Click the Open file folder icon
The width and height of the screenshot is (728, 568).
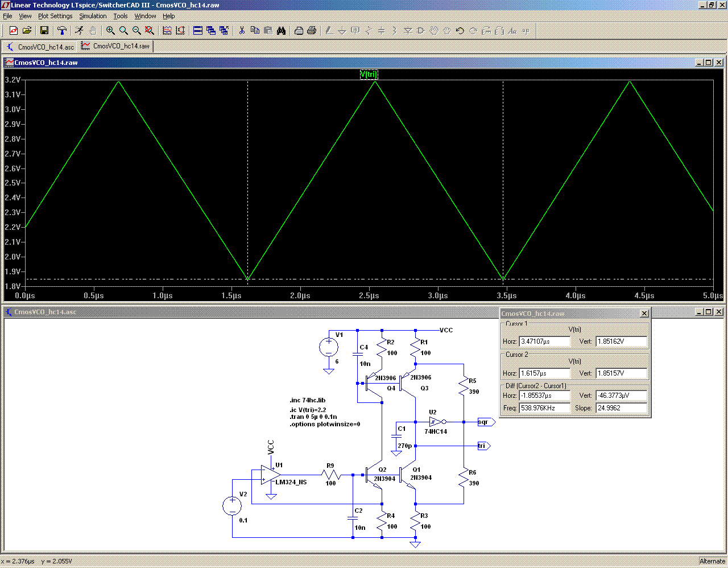coord(27,31)
